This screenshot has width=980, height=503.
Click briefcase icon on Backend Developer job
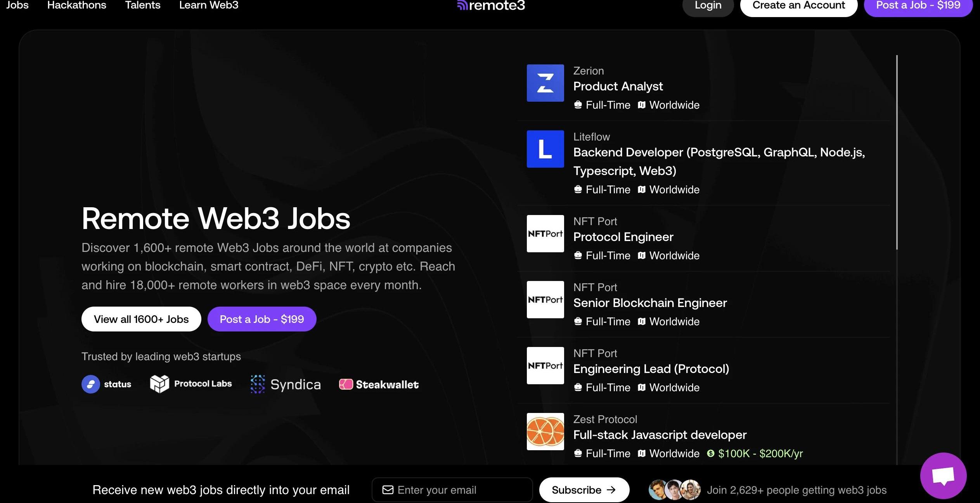578,189
